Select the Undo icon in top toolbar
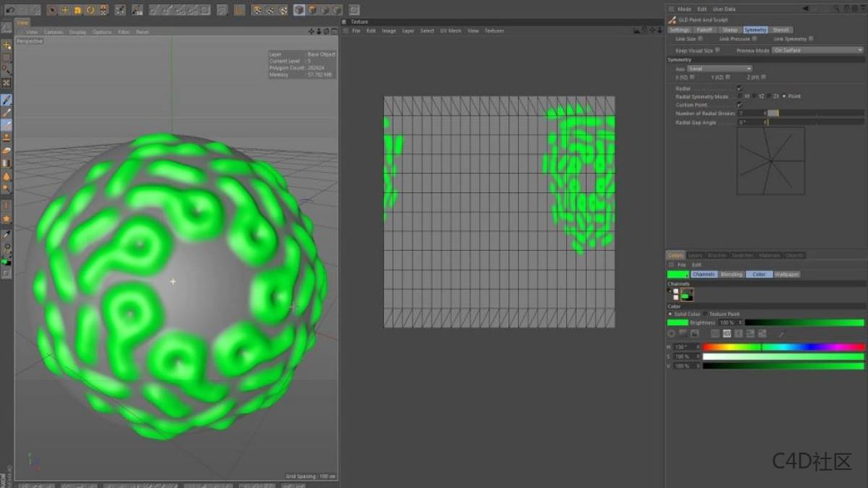Image resolution: width=868 pixels, height=488 pixels. pyautogui.click(x=9, y=9)
